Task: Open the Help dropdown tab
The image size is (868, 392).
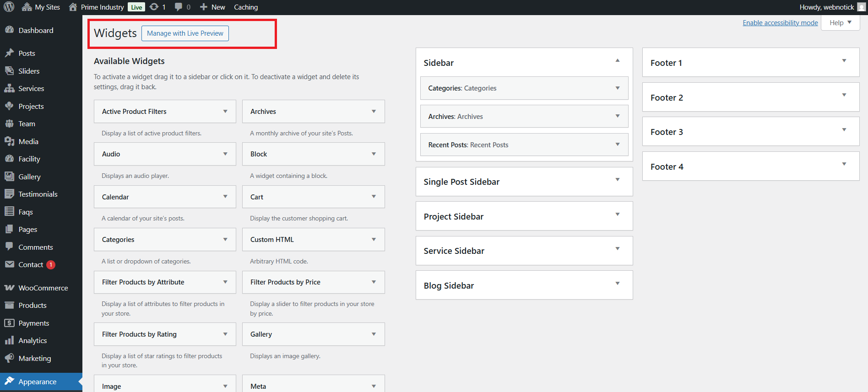Action: (841, 23)
